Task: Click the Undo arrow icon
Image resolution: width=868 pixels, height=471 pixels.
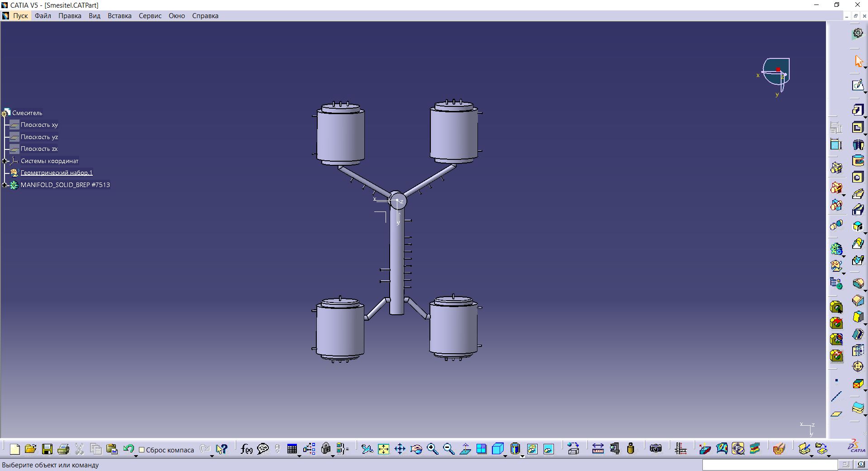Action: click(128, 449)
